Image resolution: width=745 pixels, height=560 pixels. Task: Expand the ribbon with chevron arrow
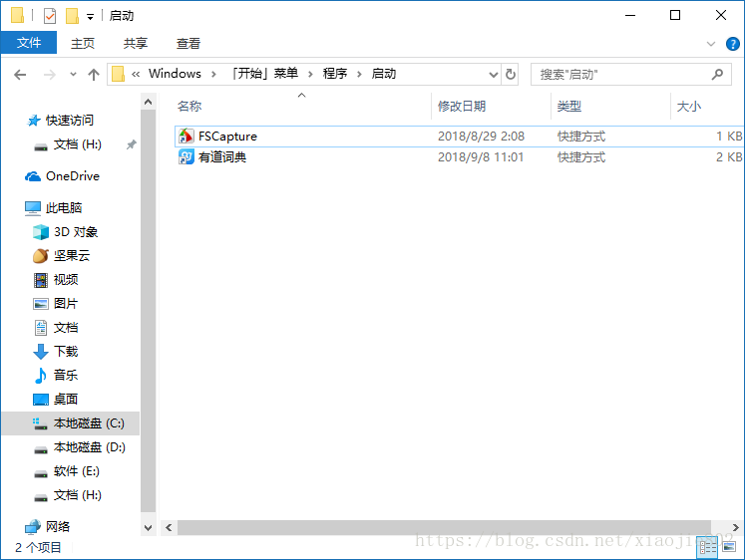tap(711, 44)
